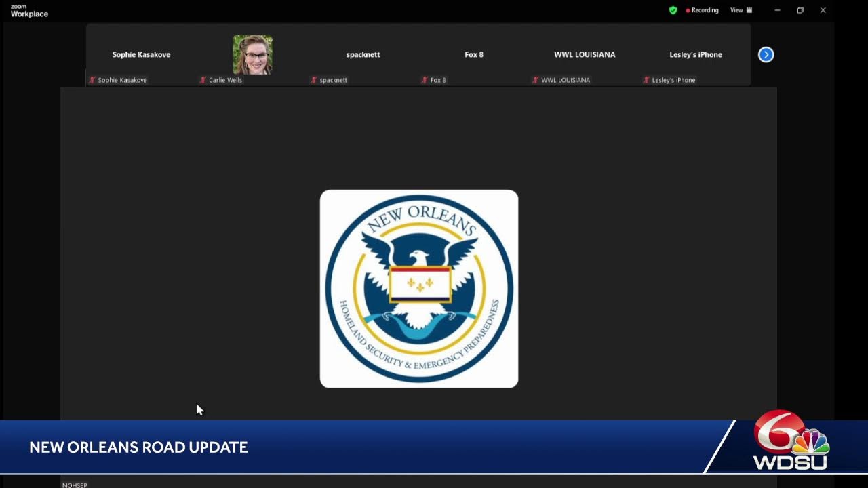The height and width of the screenshot is (488, 868).
Task: Select the WWL LOUISIANA participant tile
Action: click(585, 55)
